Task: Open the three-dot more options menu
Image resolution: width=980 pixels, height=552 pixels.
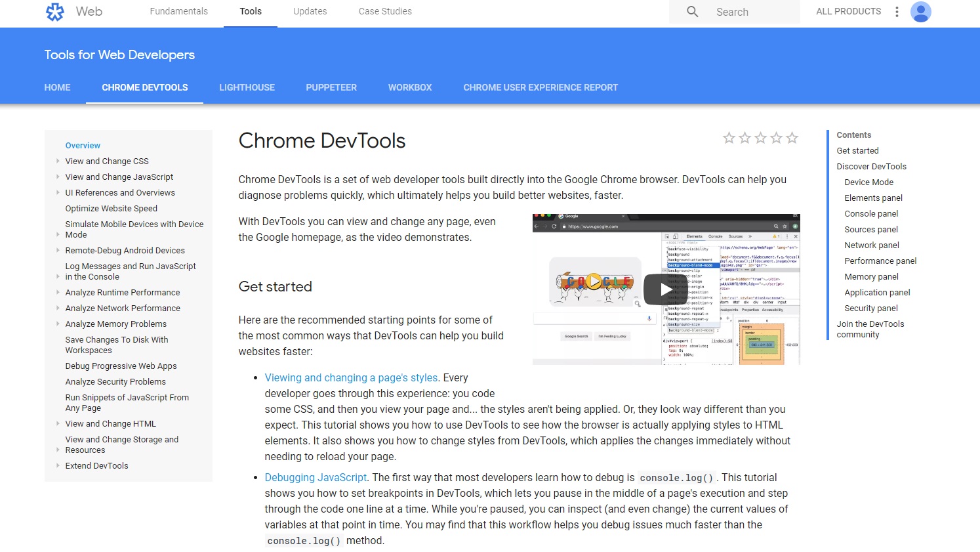Action: [x=897, y=12]
